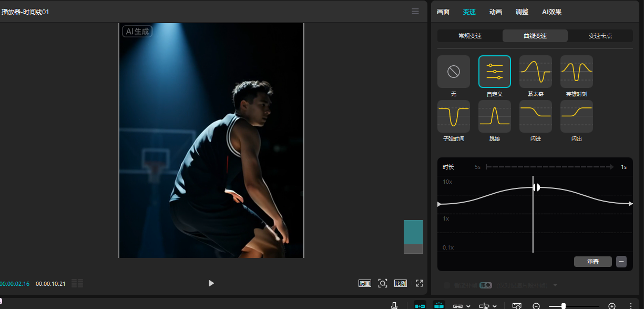This screenshot has height=309, width=644.
Task: Choose the 英雄时刻 speed curve preset
Action: point(576,71)
